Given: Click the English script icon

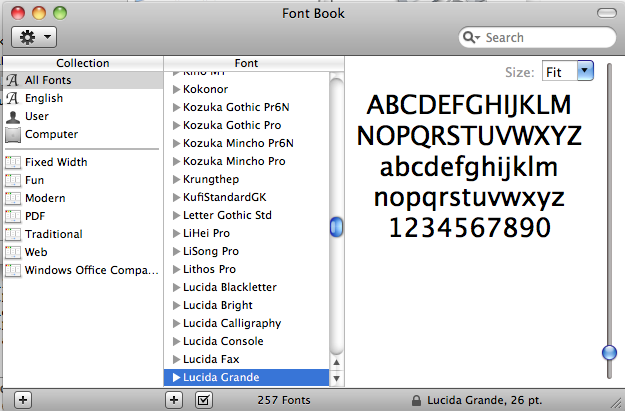Looking at the screenshot, I should click(12, 98).
